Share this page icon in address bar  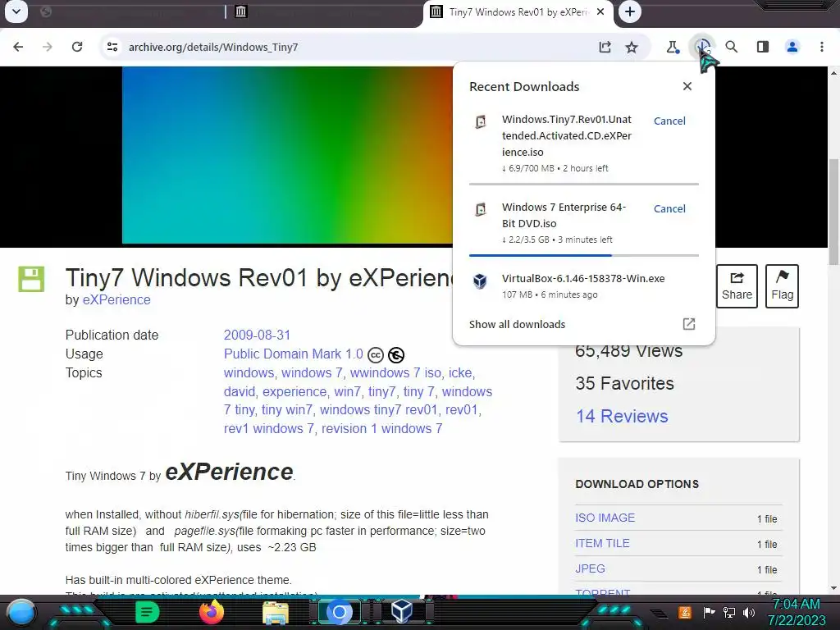click(x=605, y=47)
